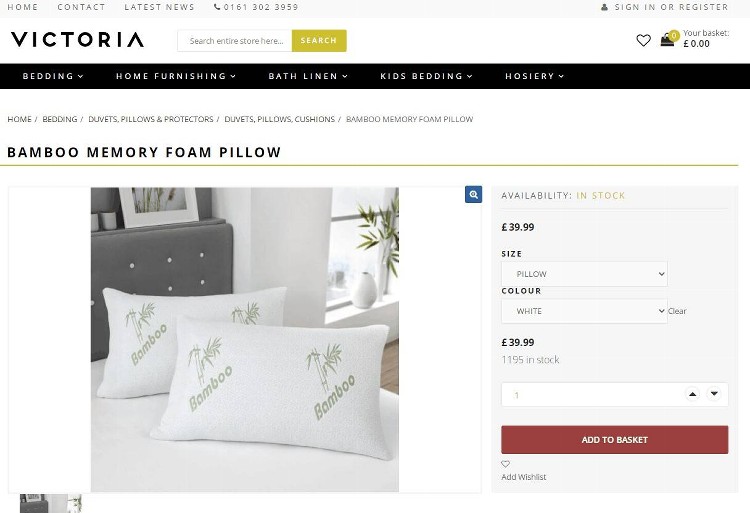Expand the Home Furnishing menu
Screen dimensions: 750x513
pos(176,76)
